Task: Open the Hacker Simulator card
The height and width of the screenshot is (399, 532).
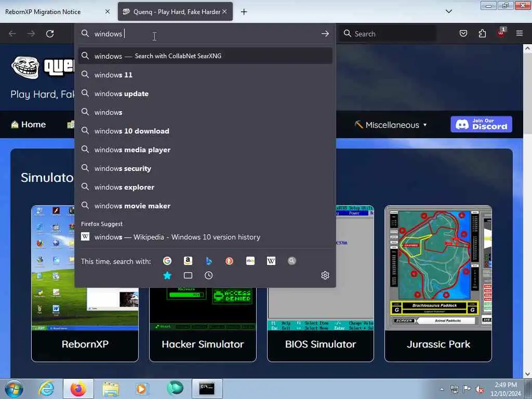Action: (203, 324)
